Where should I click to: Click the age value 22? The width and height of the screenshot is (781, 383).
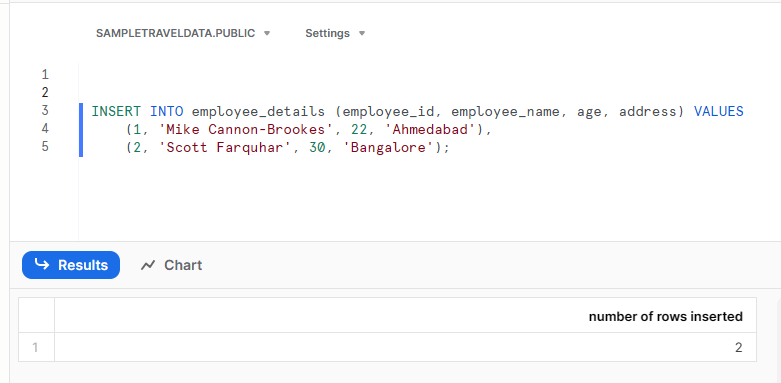[x=359, y=129]
